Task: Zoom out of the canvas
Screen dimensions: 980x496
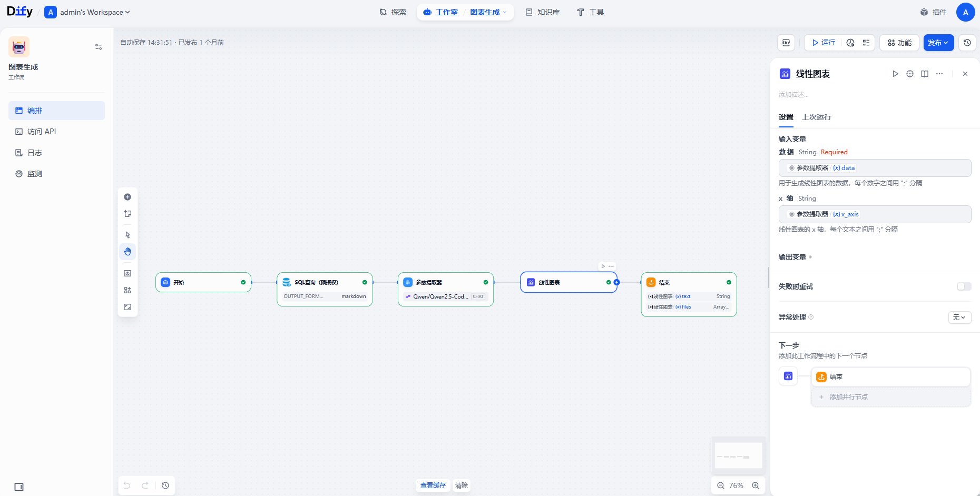Action: (x=720, y=485)
